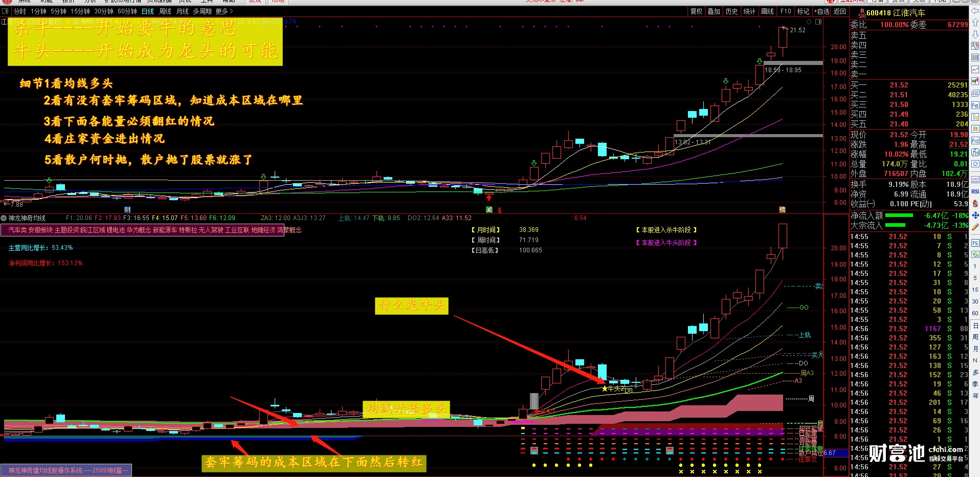Open the quote list icon in sidebar
Image resolution: width=980 pixels, height=477 pixels.
tap(975, 46)
